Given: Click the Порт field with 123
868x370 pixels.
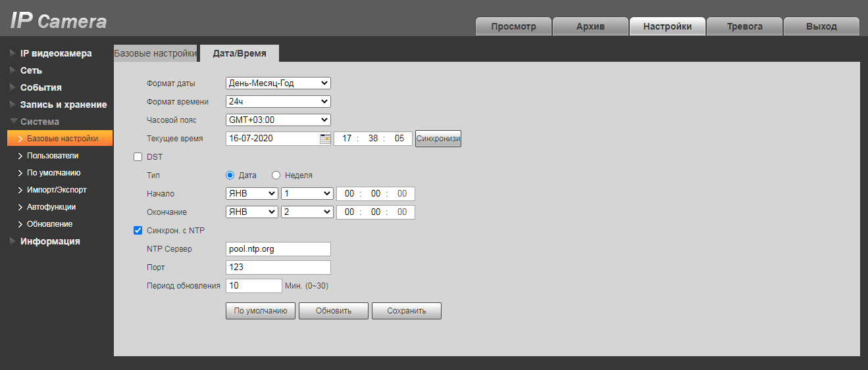Looking at the screenshot, I should [278, 267].
